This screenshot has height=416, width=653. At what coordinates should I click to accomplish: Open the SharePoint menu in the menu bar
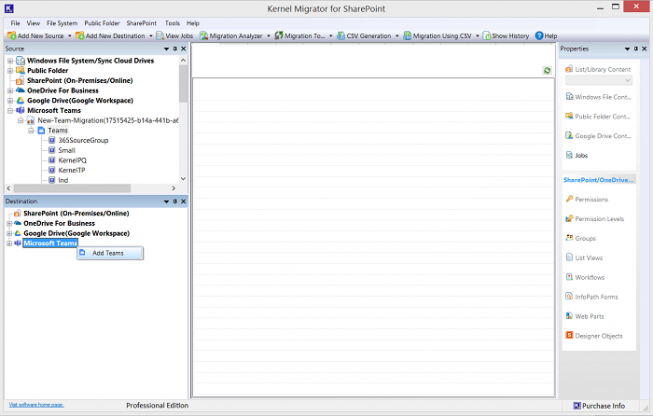click(141, 22)
